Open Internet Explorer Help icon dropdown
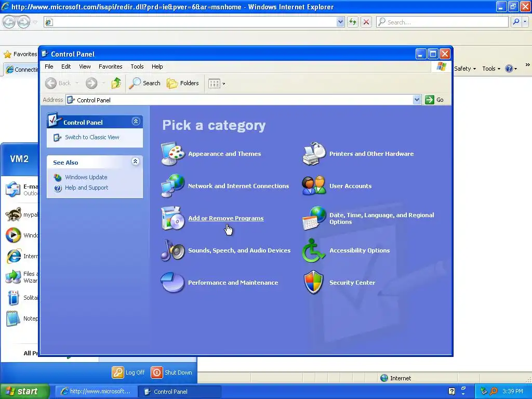 511,69
